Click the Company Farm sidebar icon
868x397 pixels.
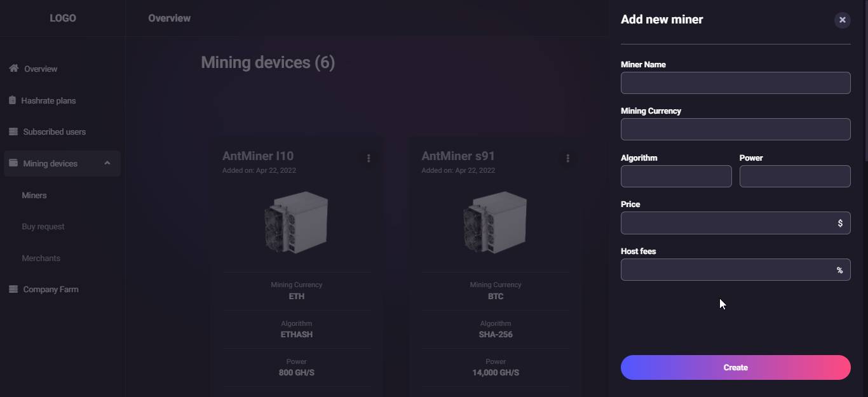click(x=12, y=289)
